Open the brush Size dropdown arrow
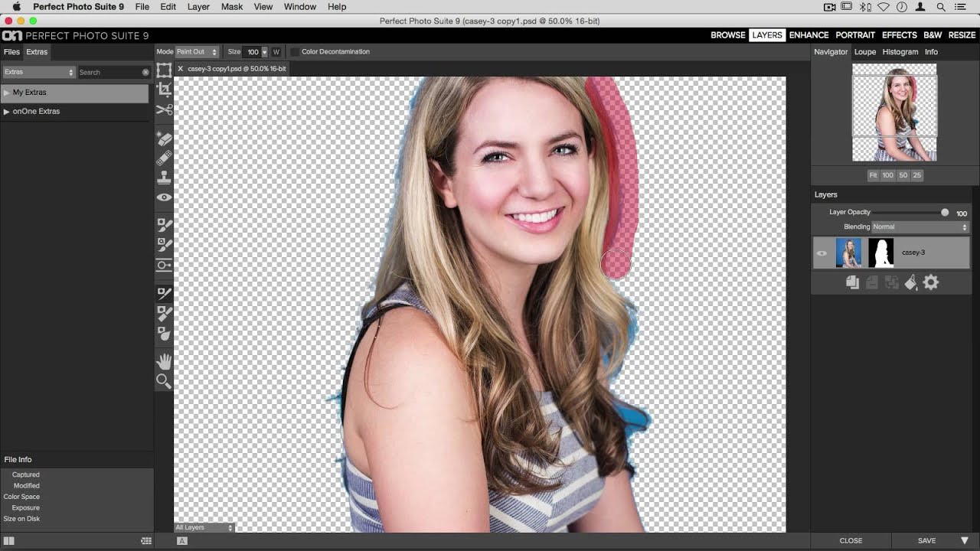Image resolution: width=980 pixels, height=551 pixels. [x=264, y=52]
